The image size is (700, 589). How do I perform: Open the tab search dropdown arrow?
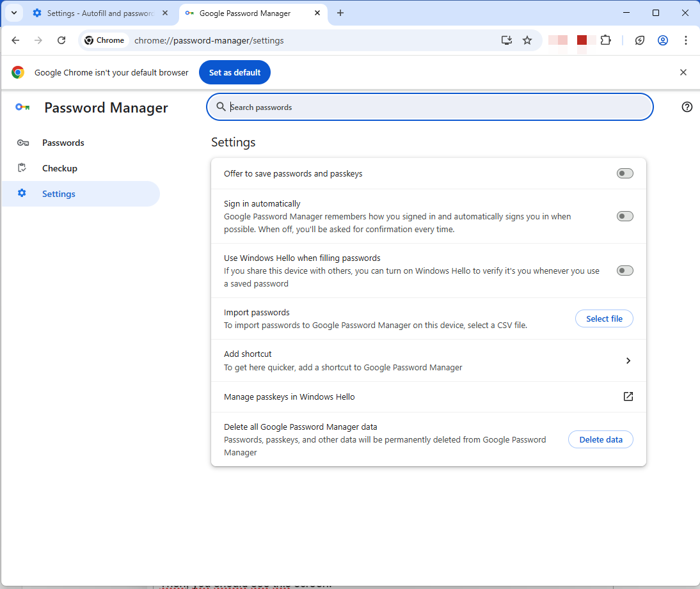point(14,13)
